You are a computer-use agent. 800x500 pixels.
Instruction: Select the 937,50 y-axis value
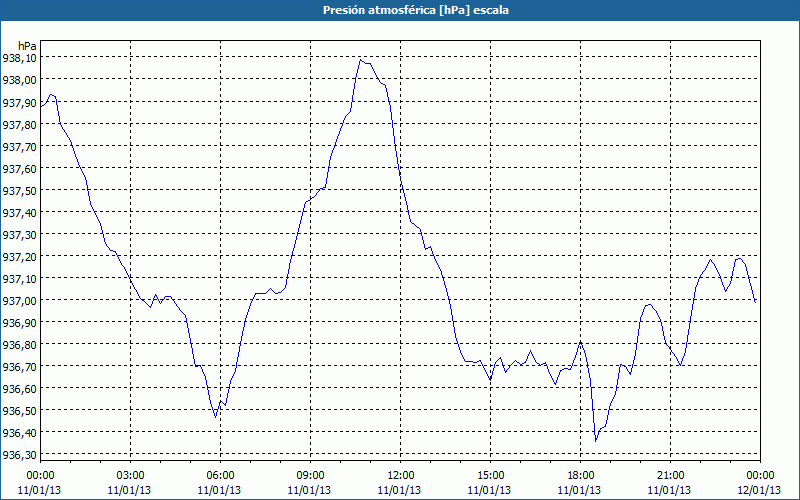click(x=19, y=190)
